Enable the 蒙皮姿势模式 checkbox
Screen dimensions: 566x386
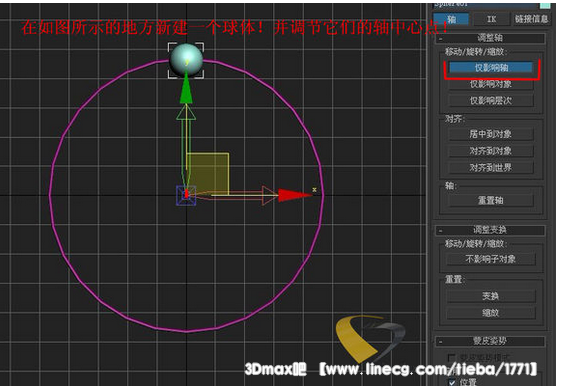click(x=451, y=357)
